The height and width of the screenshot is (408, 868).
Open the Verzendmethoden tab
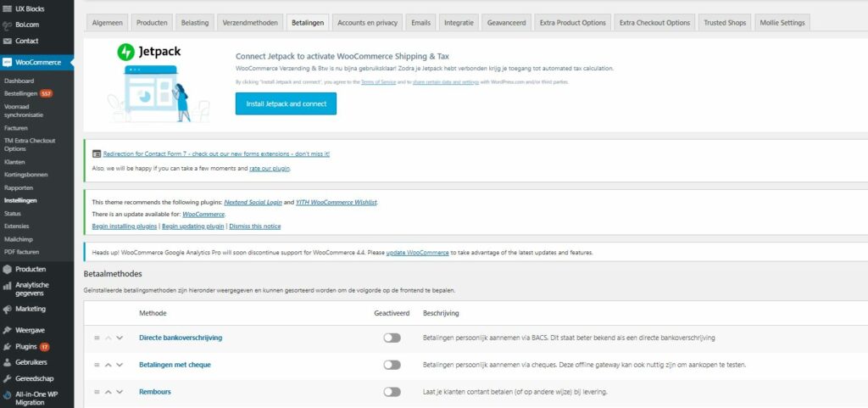[x=250, y=23]
